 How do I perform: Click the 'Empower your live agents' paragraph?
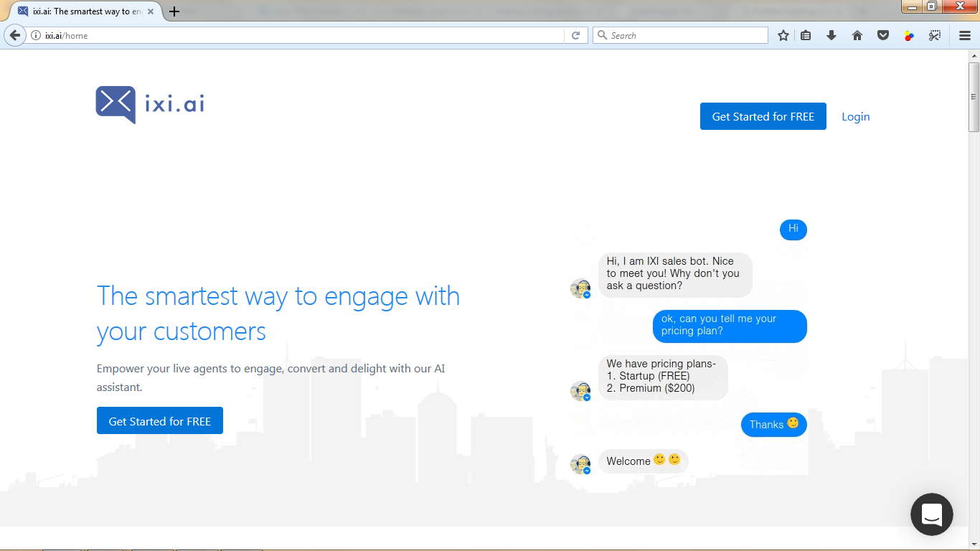pos(271,377)
